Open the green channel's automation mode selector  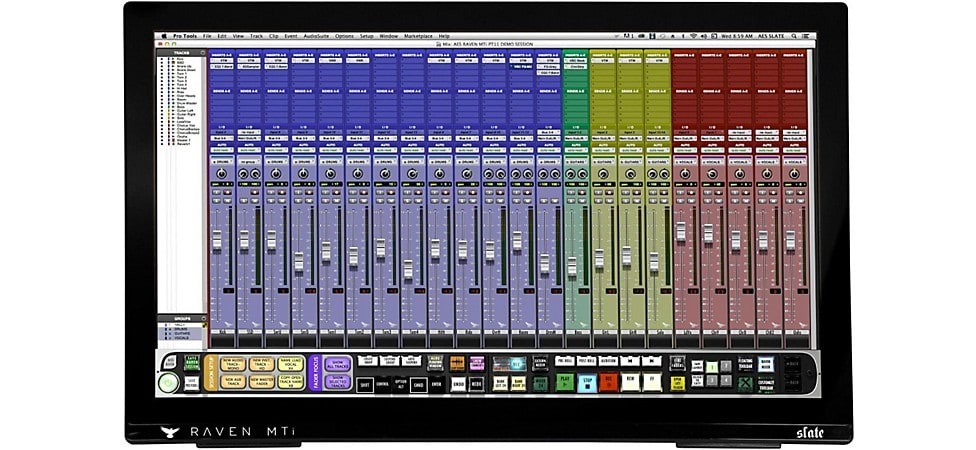[576, 150]
